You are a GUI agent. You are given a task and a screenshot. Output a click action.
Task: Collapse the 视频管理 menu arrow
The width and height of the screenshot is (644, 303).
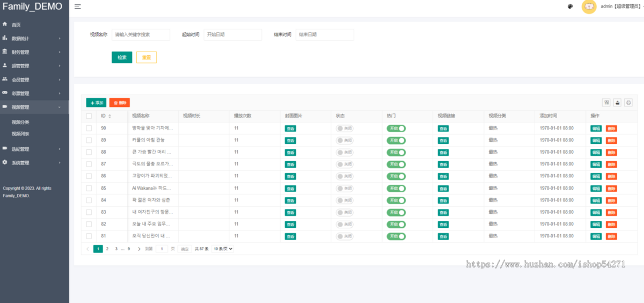(x=60, y=107)
